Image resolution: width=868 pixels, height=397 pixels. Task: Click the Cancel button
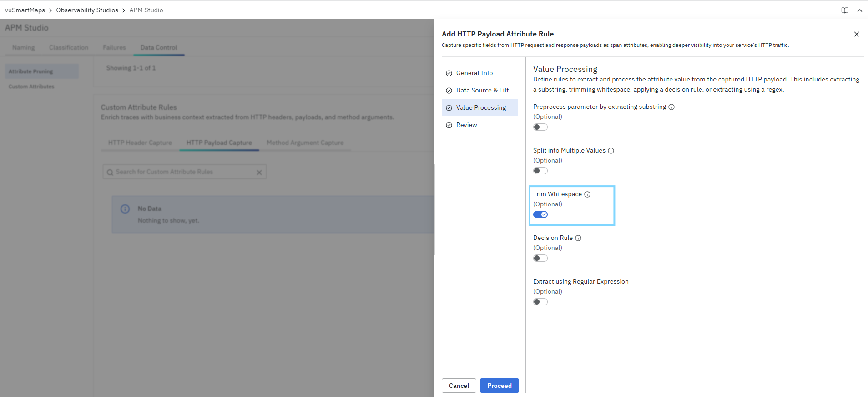pos(459,386)
